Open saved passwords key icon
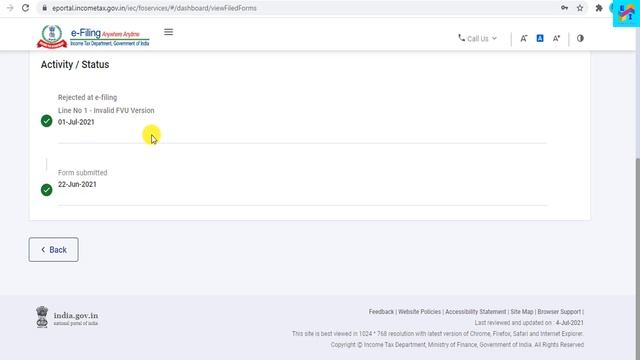The image size is (640, 360). point(564,8)
